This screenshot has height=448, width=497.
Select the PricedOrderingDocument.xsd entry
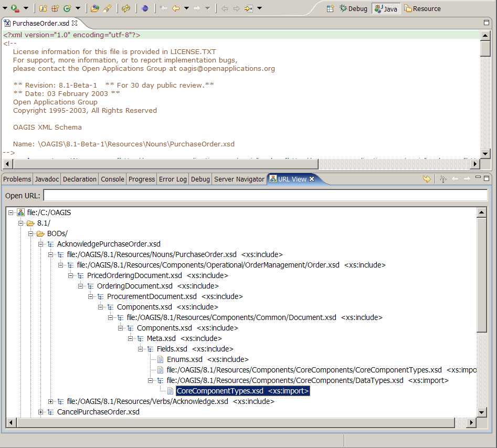point(134,275)
